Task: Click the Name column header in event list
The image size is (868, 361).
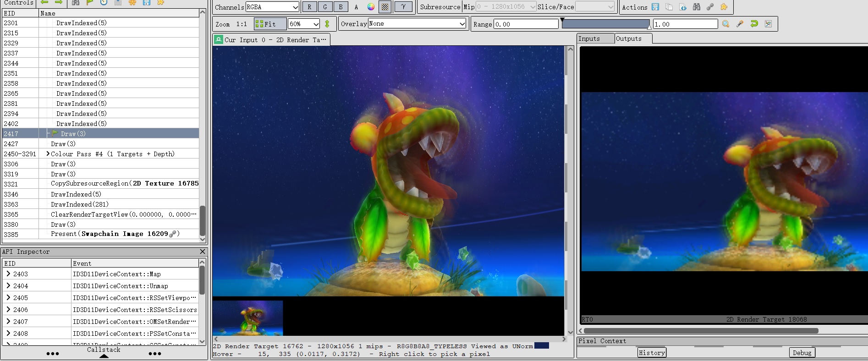Action: coord(119,13)
